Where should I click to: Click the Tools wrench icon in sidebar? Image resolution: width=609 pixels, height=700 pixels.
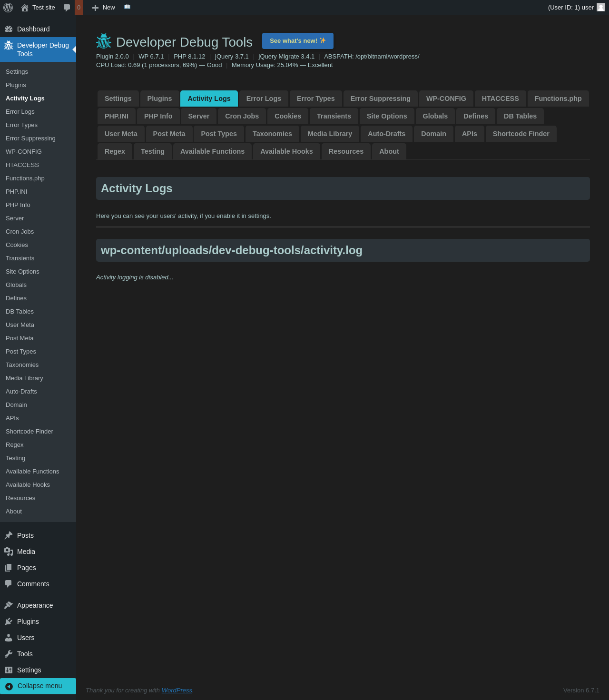coord(9,654)
